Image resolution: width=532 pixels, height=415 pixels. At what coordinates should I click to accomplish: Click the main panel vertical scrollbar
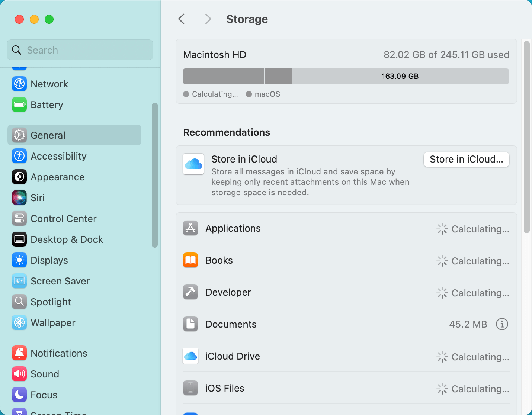click(x=526, y=138)
